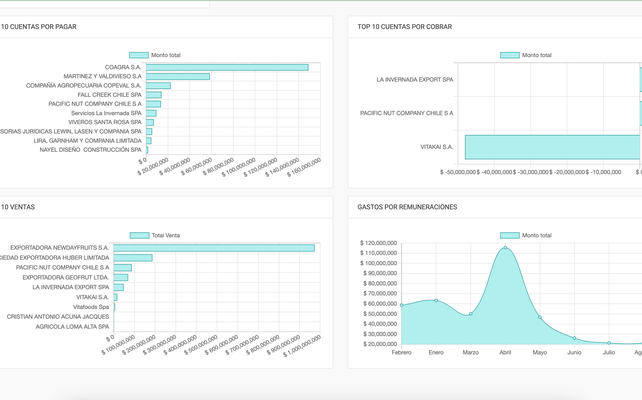Click PACIFIC NUT COMPANY bar in Ventas chart
The width and height of the screenshot is (642, 400).
tap(122, 268)
